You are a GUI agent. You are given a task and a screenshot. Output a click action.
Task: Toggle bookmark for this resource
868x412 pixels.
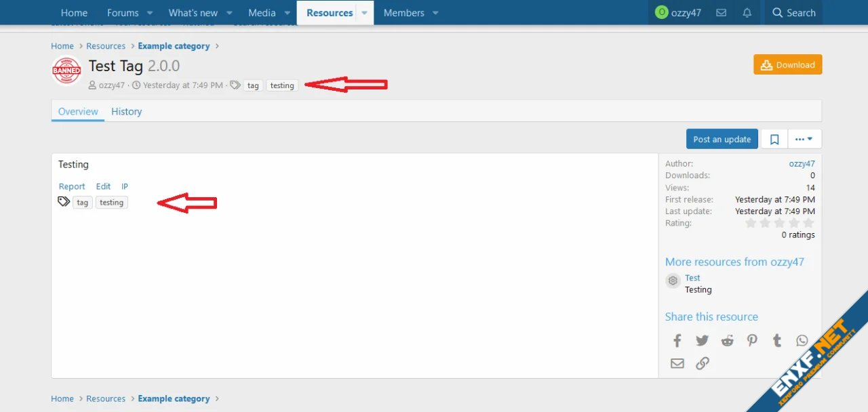point(774,139)
